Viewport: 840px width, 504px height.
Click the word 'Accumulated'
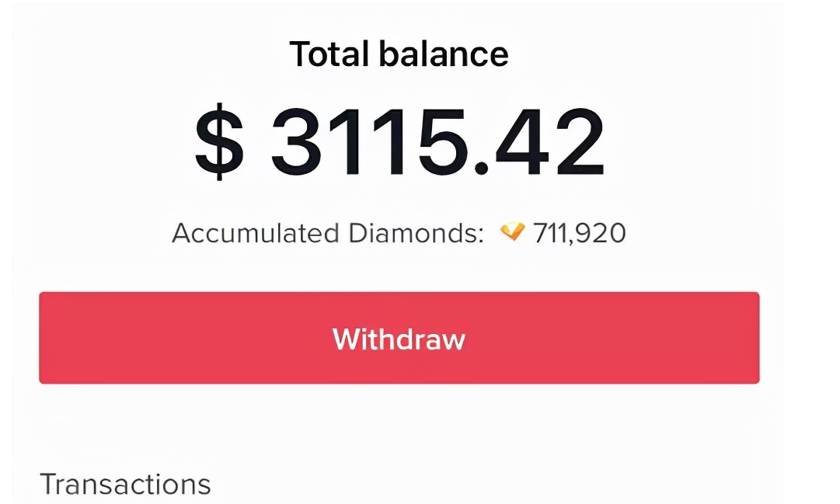click(x=255, y=233)
